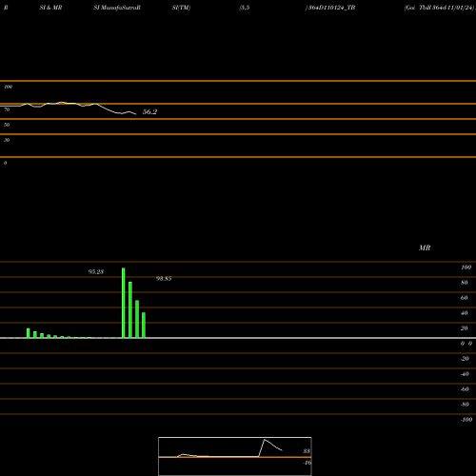
Task: Click the -16 label beside mini chart
Action: pos(307,463)
